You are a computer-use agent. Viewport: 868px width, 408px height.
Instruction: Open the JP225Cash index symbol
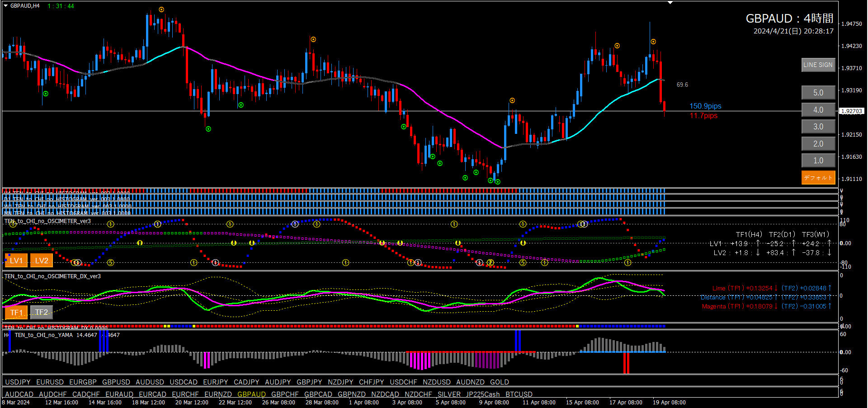[483, 394]
